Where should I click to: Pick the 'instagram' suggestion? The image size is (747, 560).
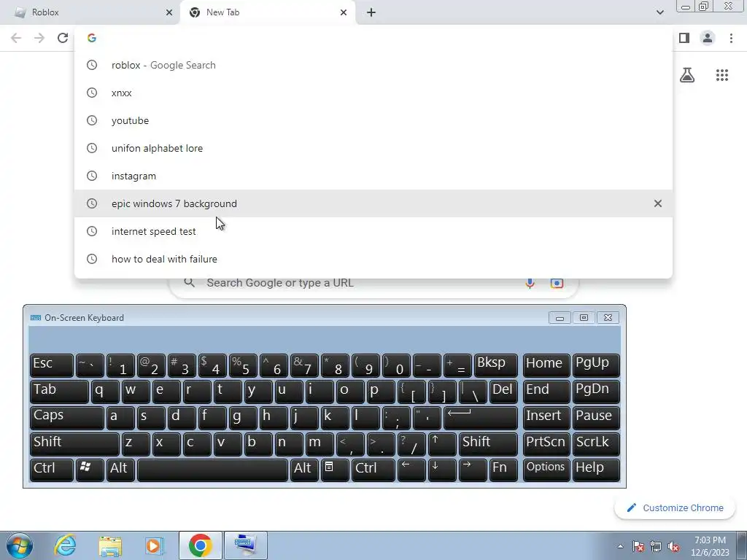pyautogui.click(x=373, y=176)
